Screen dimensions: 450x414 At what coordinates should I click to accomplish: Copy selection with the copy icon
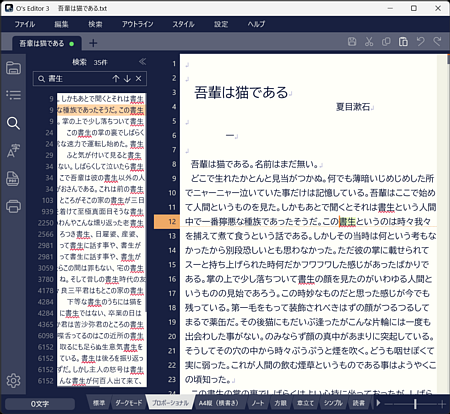tap(386, 42)
